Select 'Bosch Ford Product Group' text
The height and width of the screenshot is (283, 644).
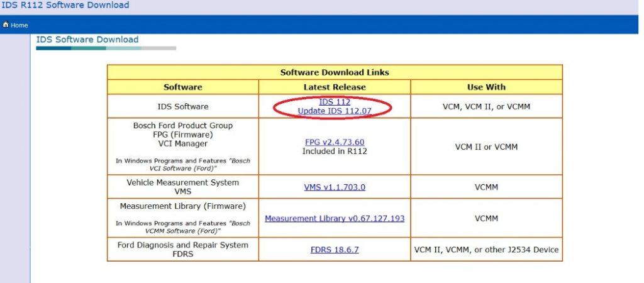pyautogui.click(x=183, y=125)
